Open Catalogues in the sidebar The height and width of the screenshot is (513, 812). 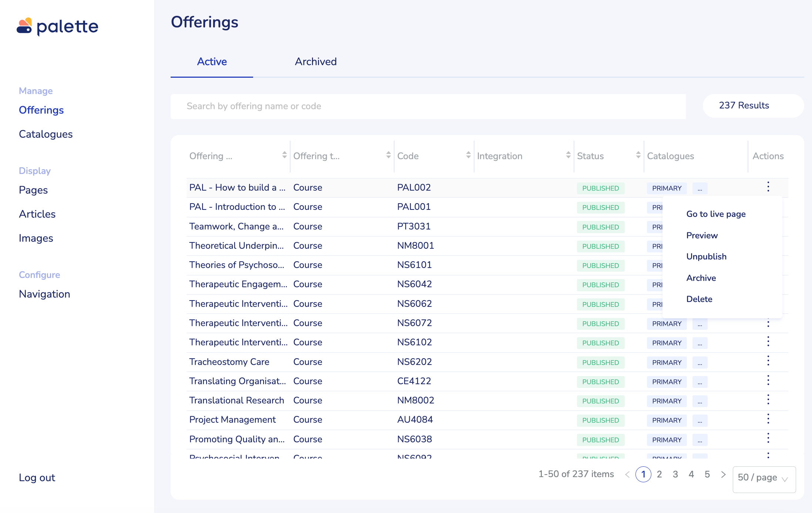(x=46, y=134)
